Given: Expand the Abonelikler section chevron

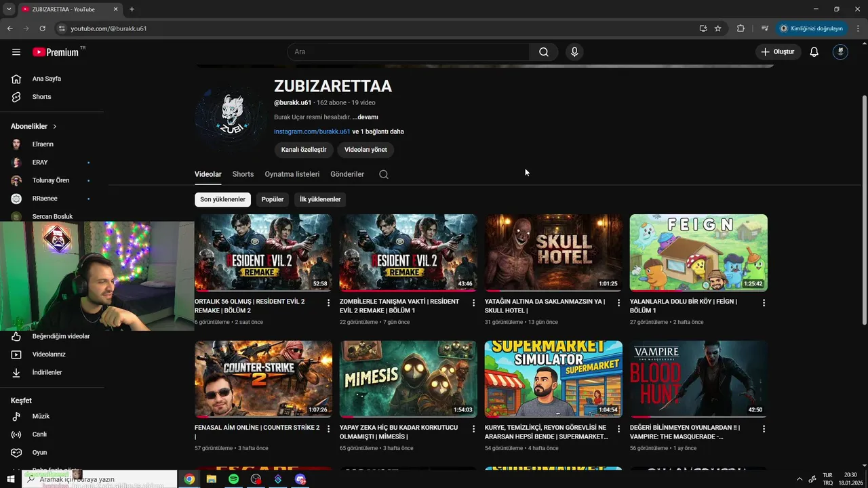Looking at the screenshot, I should point(55,127).
